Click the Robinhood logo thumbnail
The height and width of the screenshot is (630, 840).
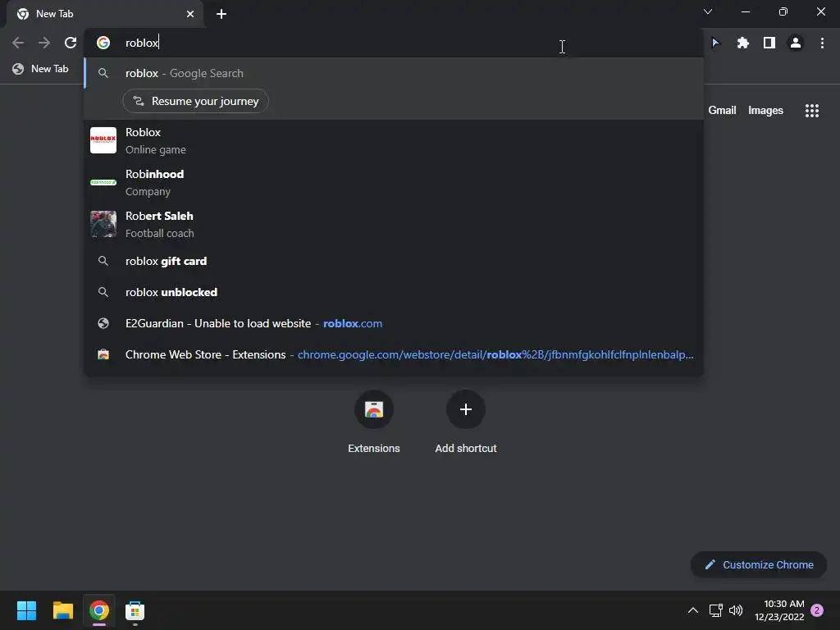coord(103,182)
